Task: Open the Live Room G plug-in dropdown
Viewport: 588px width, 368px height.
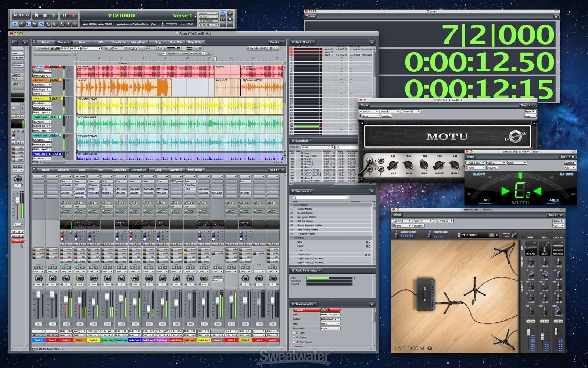Action: [x=444, y=221]
